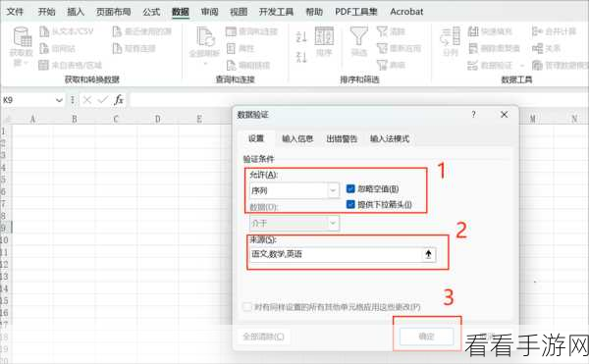Open Advanced filter (高级) icon
Image resolution: width=589 pixels, height=364 pixels.
pyautogui.click(x=382, y=66)
